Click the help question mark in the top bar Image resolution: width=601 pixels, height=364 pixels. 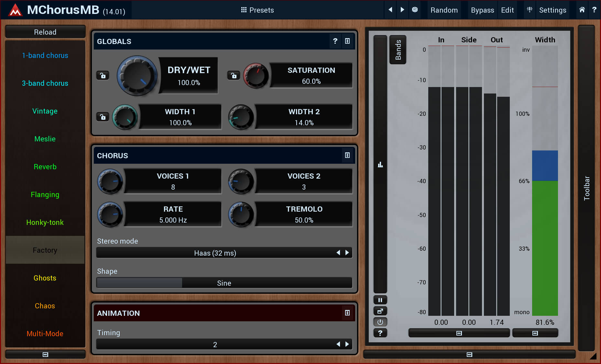click(594, 10)
